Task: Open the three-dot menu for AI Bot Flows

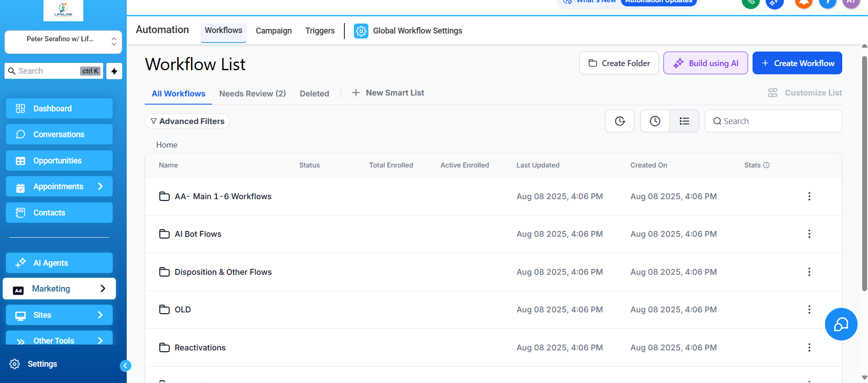Action: (809, 234)
